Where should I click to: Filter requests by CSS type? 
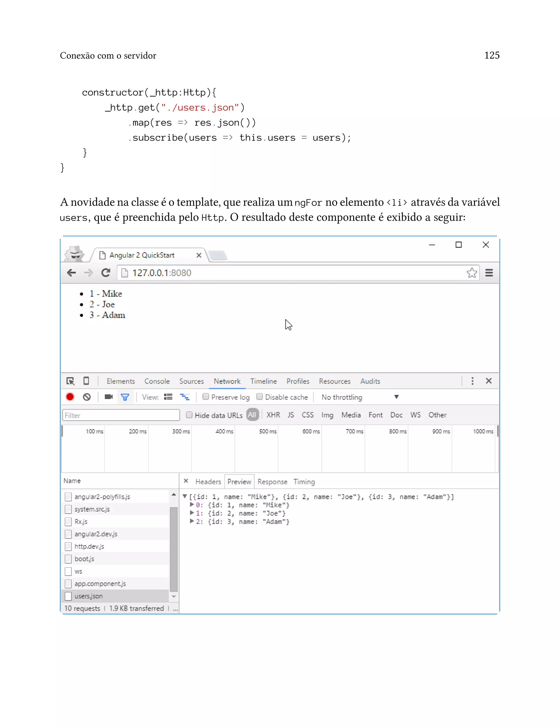pyautogui.click(x=307, y=415)
